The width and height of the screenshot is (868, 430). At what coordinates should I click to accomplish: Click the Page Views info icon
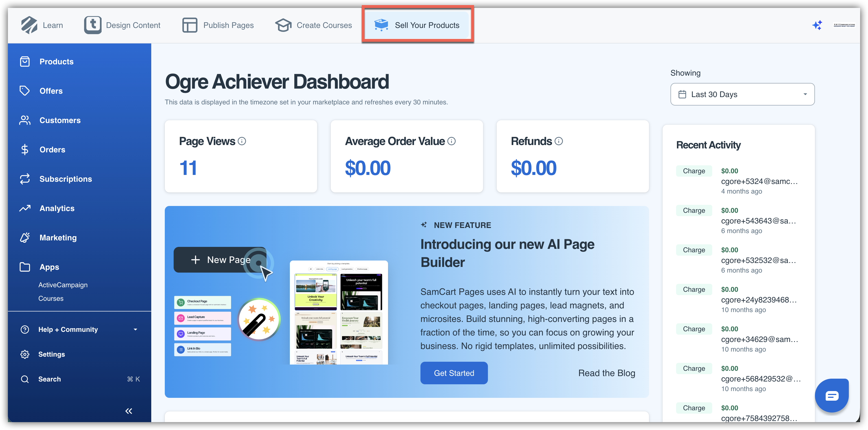pyautogui.click(x=242, y=141)
